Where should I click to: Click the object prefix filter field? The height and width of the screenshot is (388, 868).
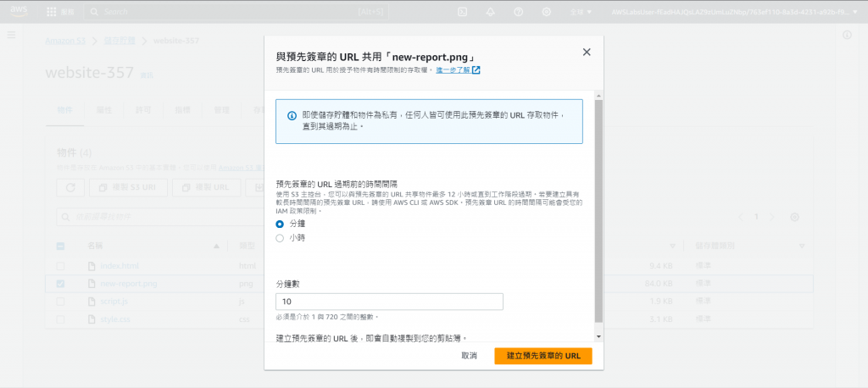click(160, 217)
